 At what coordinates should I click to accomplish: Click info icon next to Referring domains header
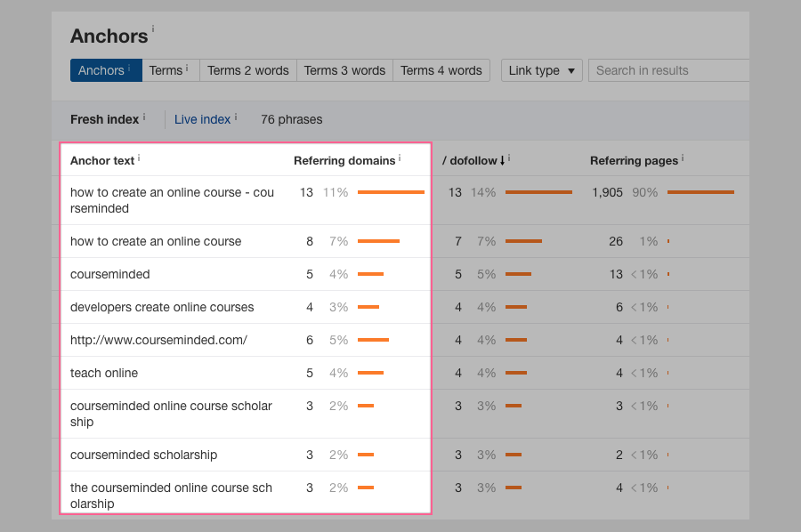pos(400,158)
